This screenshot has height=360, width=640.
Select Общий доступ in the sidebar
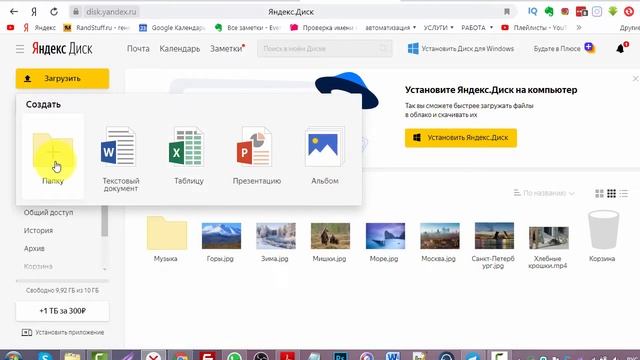(48, 212)
